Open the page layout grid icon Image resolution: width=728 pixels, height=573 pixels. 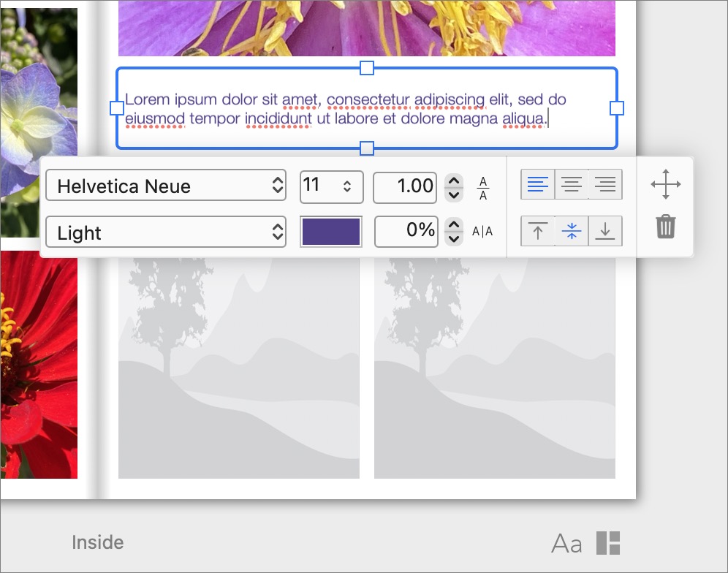pyautogui.click(x=608, y=543)
